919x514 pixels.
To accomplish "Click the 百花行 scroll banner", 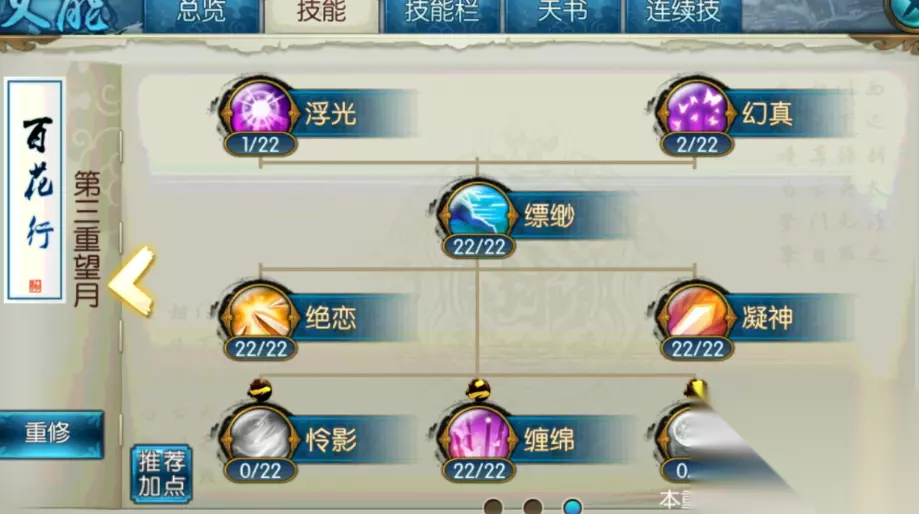I will click(x=35, y=190).
